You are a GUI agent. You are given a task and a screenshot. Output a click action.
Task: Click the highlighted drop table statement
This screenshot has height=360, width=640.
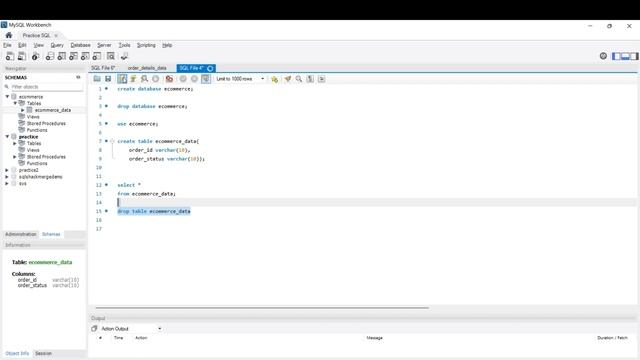[154, 211]
